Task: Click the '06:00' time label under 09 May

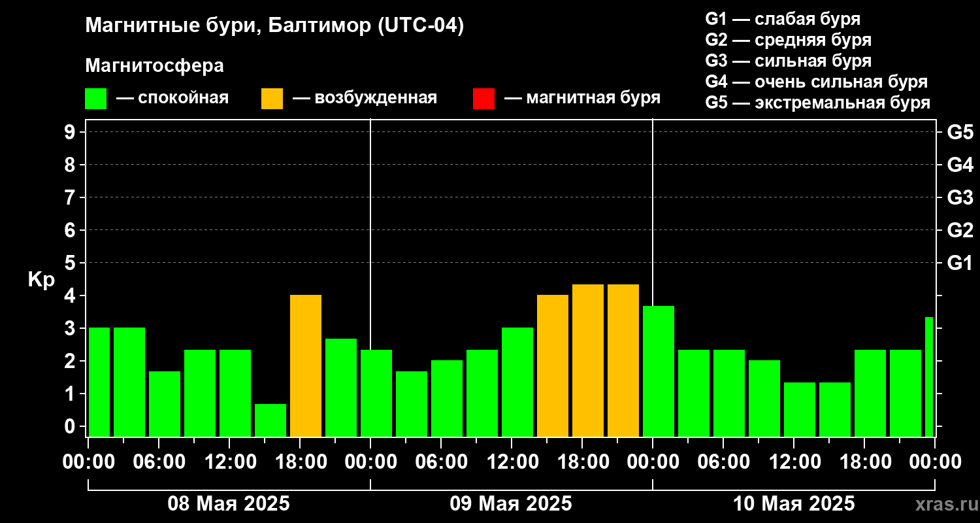Action: pyautogui.click(x=441, y=462)
